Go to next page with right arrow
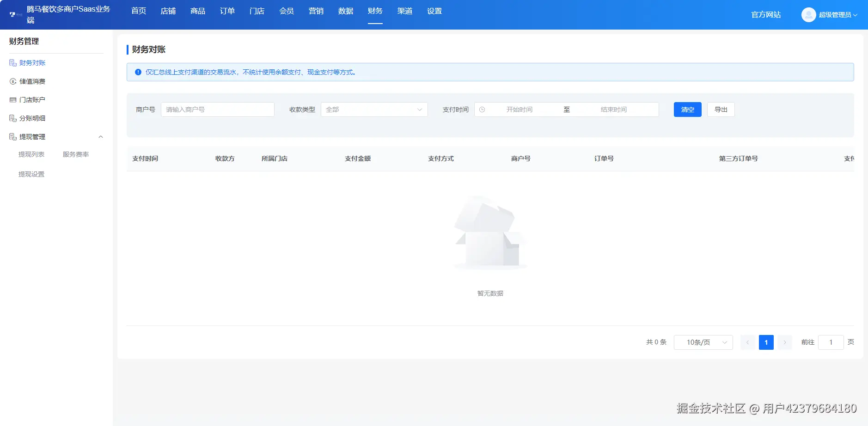This screenshot has height=426, width=868. pos(784,342)
